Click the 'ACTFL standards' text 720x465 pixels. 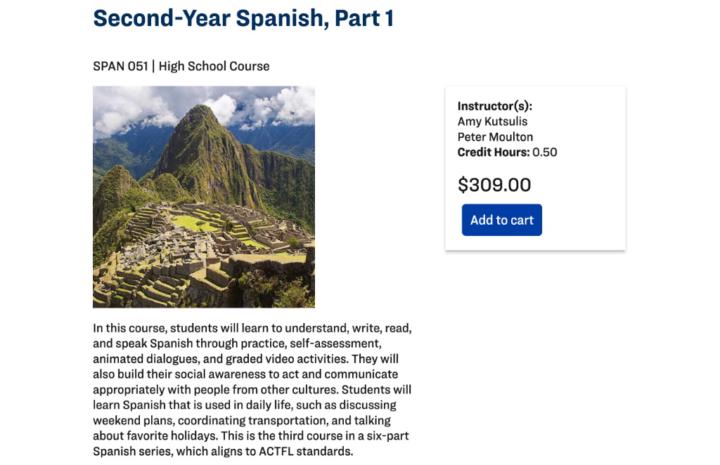coord(306,451)
